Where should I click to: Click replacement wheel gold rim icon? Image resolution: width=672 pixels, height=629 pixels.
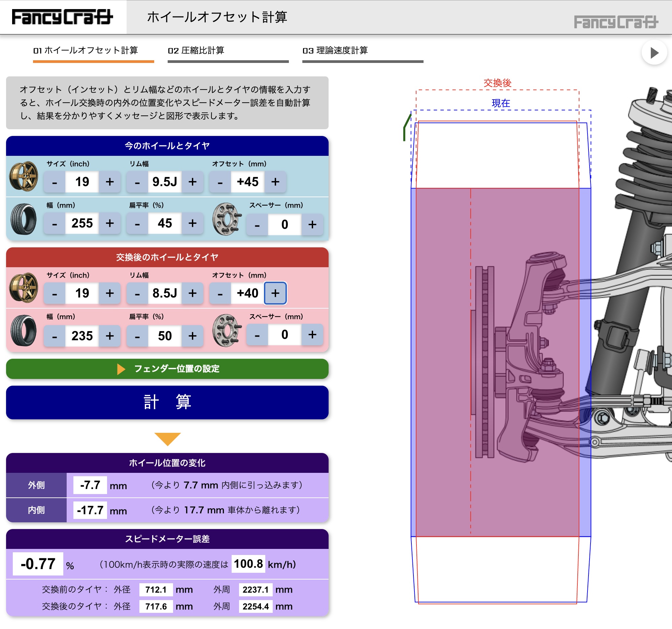(x=23, y=288)
